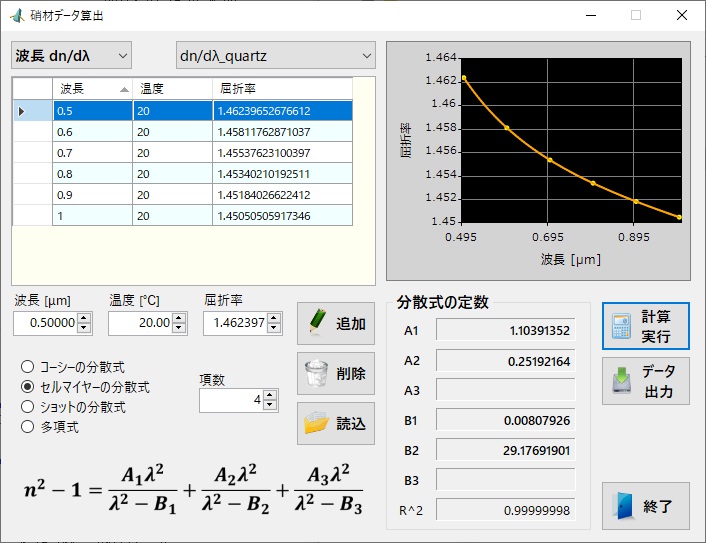Decrease 屈折率 input with down arrow

[x=274, y=328]
